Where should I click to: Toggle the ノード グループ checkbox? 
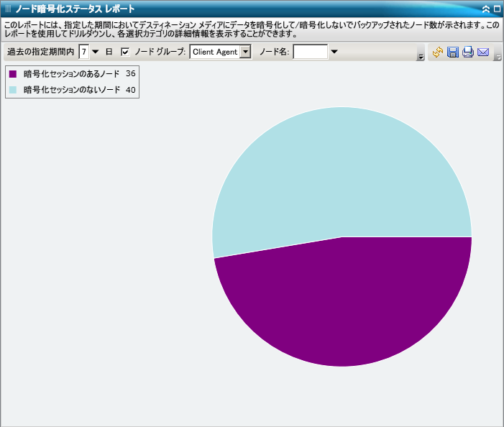coord(125,52)
